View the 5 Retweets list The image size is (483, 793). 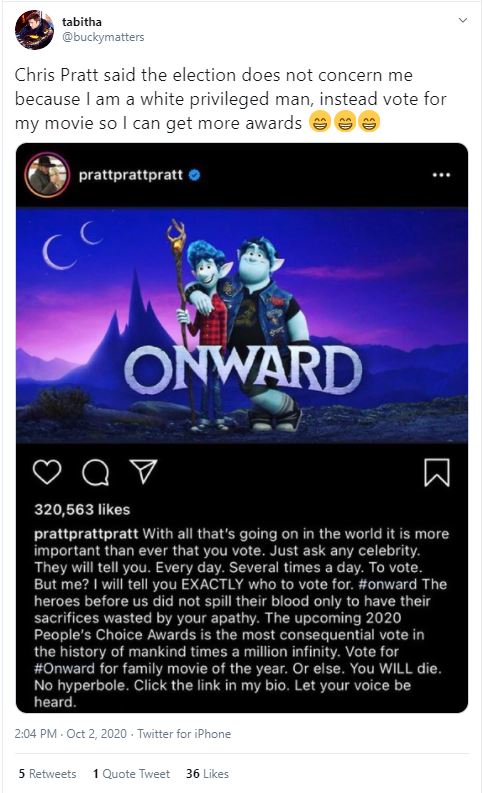pos(48,774)
